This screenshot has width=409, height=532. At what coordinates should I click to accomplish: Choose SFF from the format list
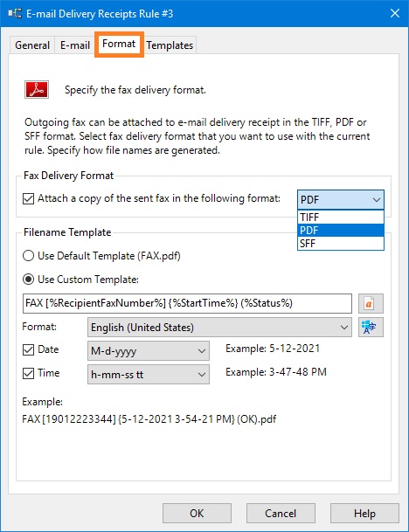point(341,243)
